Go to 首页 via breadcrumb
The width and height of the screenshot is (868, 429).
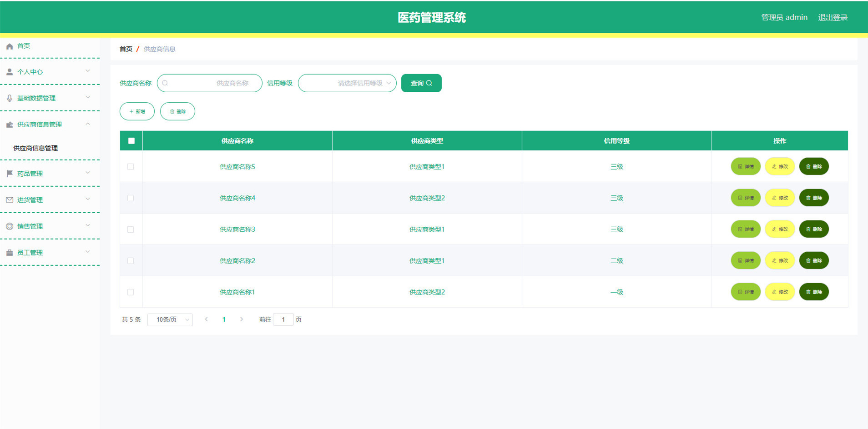point(126,49)
